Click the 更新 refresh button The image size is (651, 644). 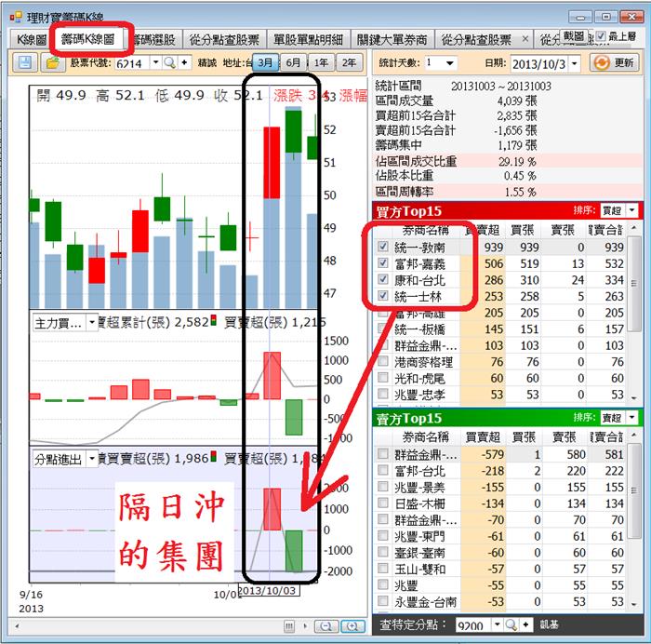pos(614,62)
